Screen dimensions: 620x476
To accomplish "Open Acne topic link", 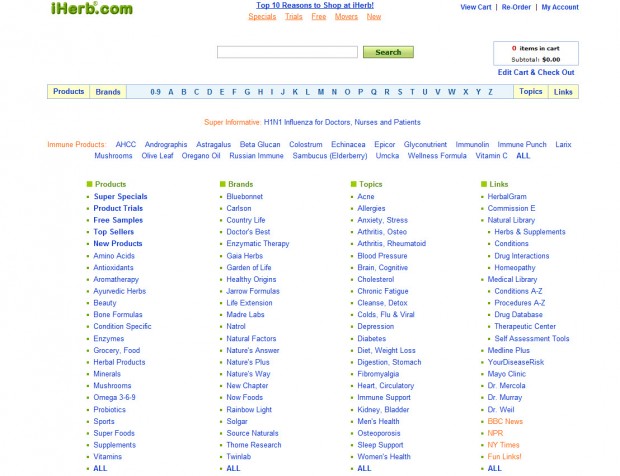I will coord(365,196).
